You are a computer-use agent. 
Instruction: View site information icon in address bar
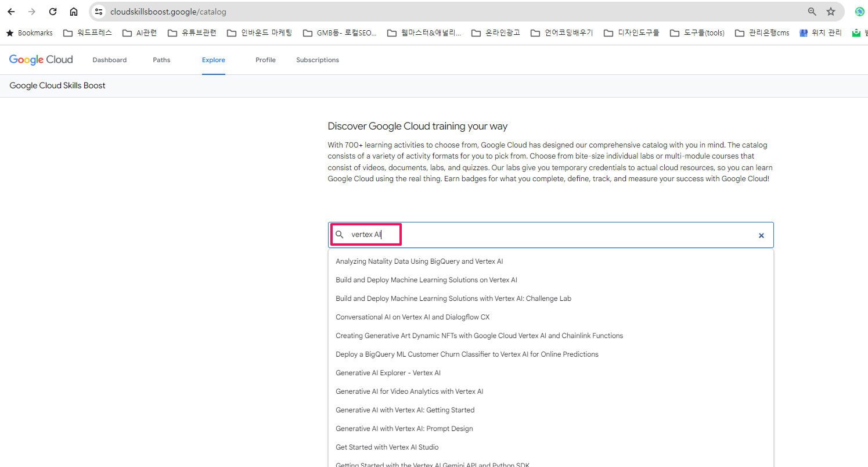[99, 12]
